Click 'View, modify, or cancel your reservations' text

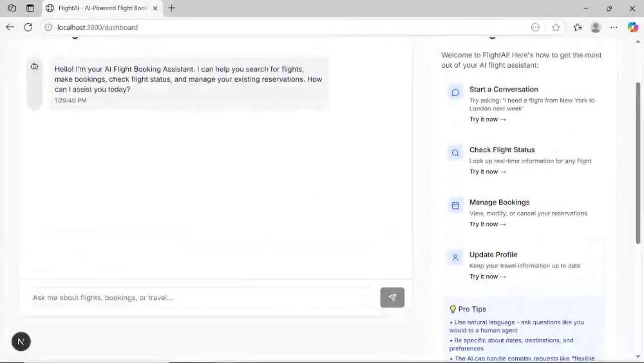(528, 213)
